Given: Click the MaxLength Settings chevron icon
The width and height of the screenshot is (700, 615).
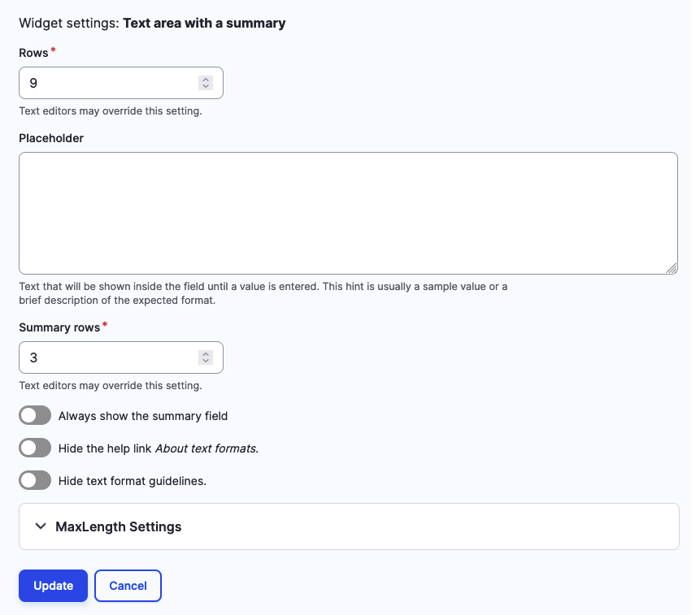Looking at the screenshot, I should click(x=40, y=526).
